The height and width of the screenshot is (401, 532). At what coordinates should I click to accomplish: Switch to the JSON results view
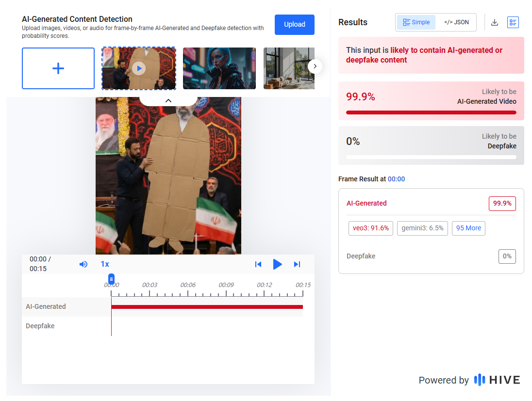tap(456, 22)
